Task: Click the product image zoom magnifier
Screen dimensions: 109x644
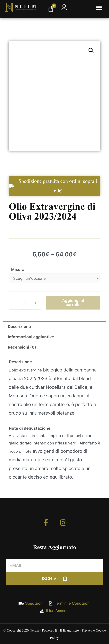Action: coord(91,50)
